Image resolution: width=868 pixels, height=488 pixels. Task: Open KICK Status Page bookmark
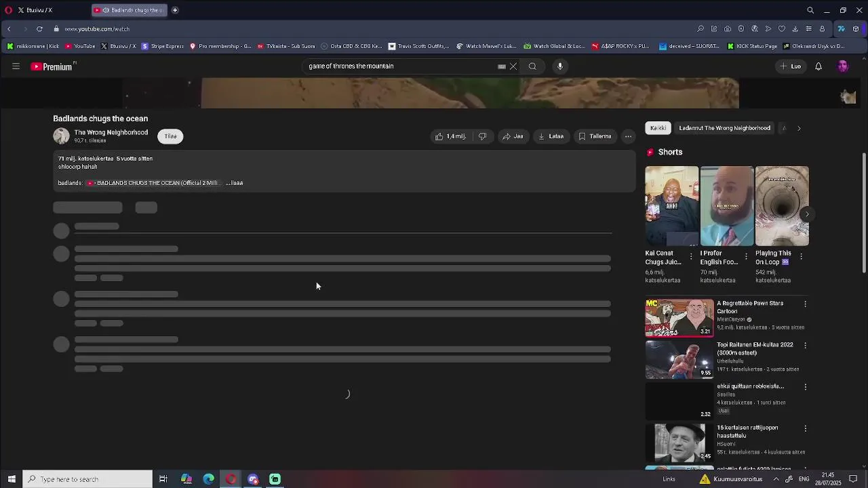pyautogui.click(x=752, y=47)
